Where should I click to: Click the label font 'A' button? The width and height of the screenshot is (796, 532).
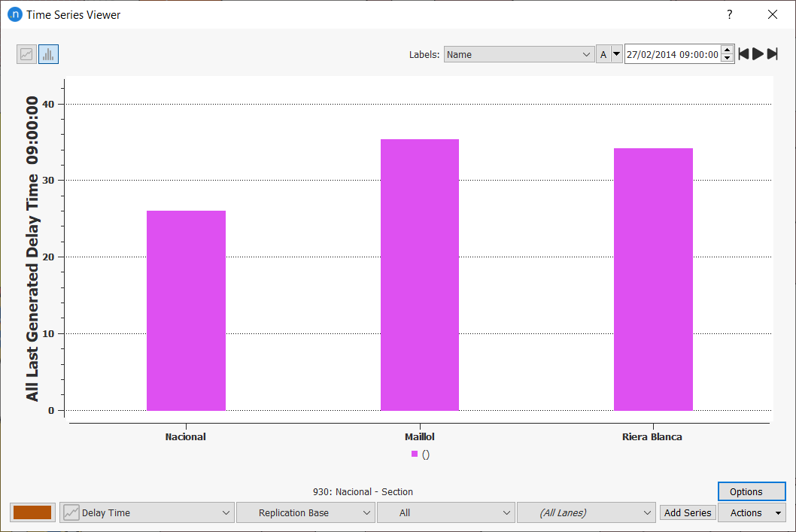603,54
